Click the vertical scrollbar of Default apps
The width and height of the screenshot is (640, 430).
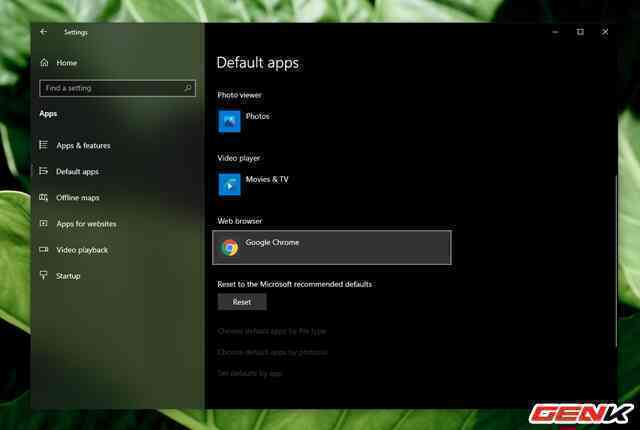[x=616, y=261]
